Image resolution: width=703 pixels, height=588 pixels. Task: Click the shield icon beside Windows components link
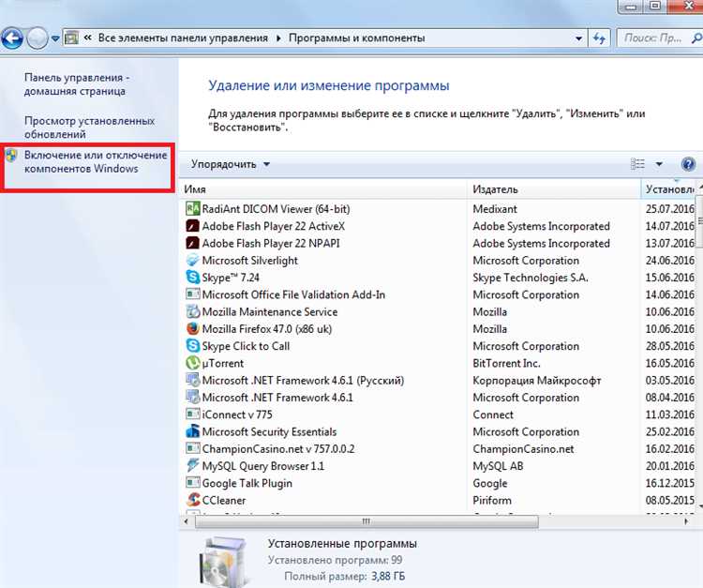pos(11,156)
